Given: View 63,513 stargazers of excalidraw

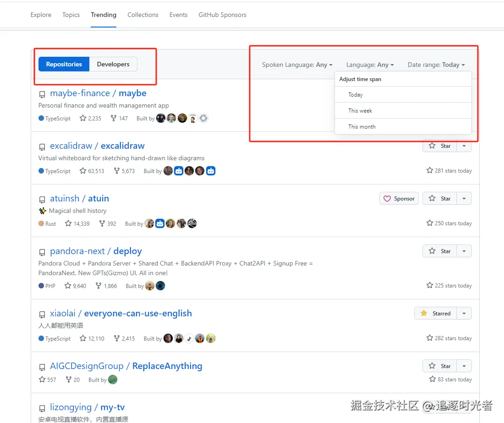Looking at the screenshot, I should click(x=92, y=171).
